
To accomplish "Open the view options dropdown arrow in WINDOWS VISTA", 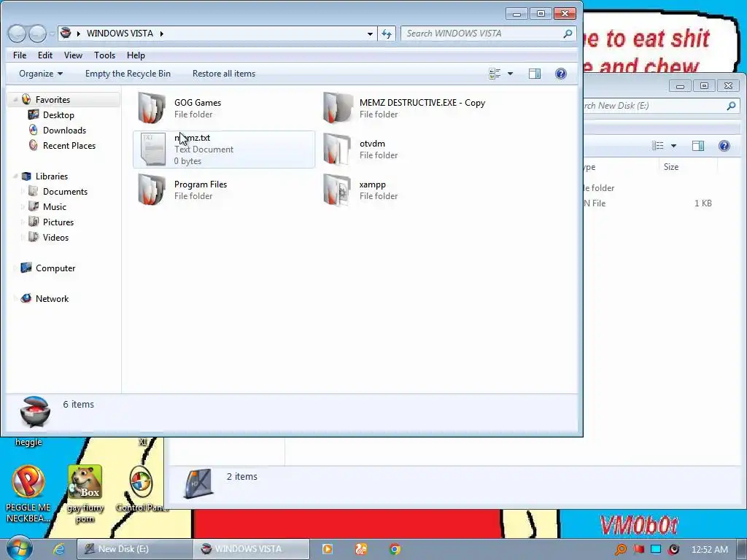I will coord(510,74).
